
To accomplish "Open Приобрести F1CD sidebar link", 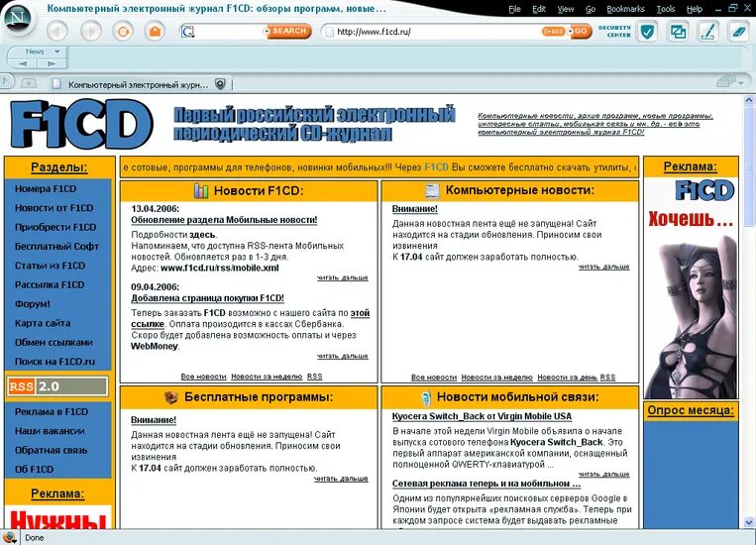I will (55, 227).
